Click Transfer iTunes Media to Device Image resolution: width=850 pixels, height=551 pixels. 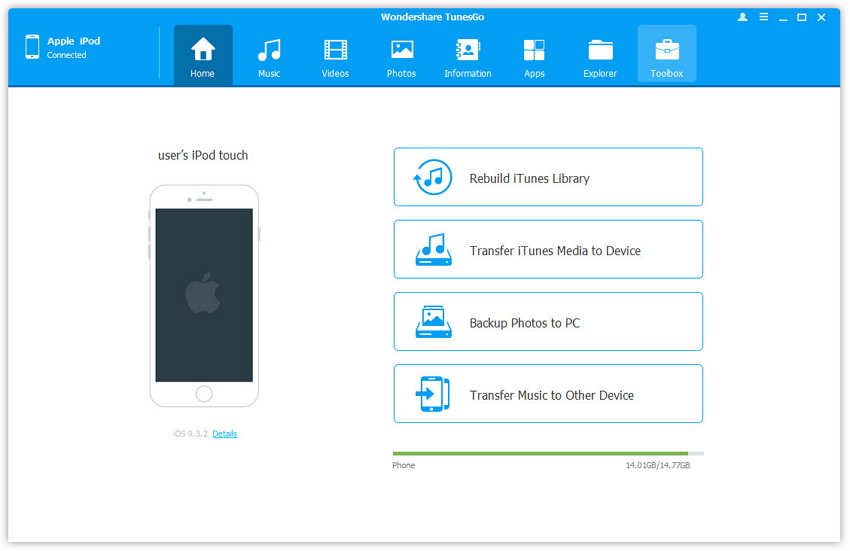pos(548,250)
